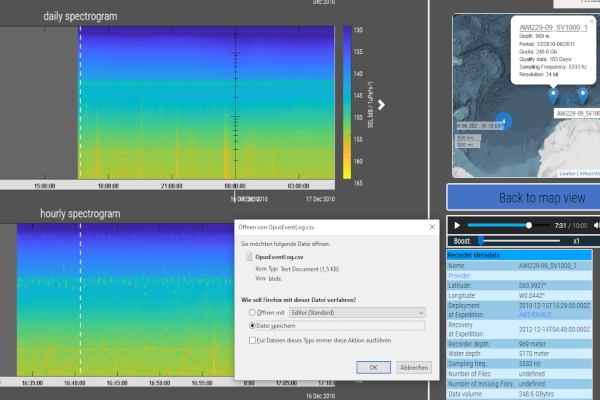
Task: Click the deployment timestamp 2010-12-15T15:29:00.000Z
Action: [x=554, y=305]
